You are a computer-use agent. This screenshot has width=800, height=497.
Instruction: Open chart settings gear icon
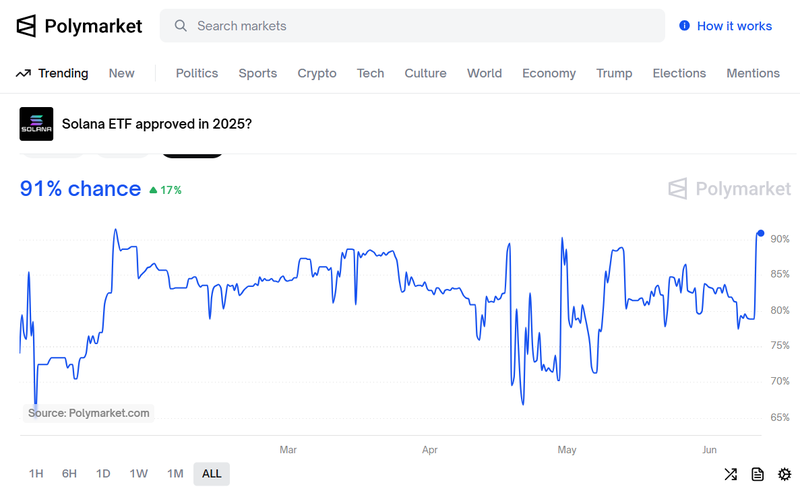(x=784, y=474)
